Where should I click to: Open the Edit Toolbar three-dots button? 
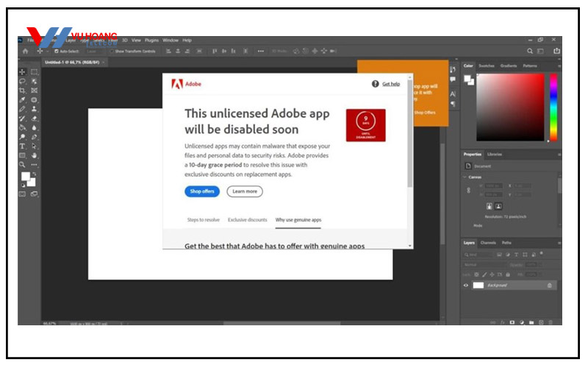(34, 164)
